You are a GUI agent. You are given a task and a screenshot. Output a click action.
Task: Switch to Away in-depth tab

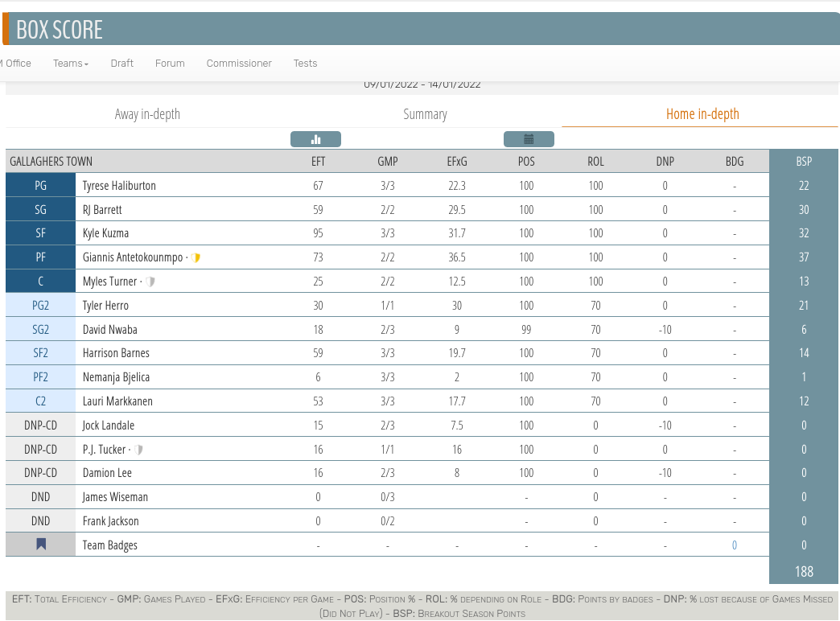click(147, 114)
